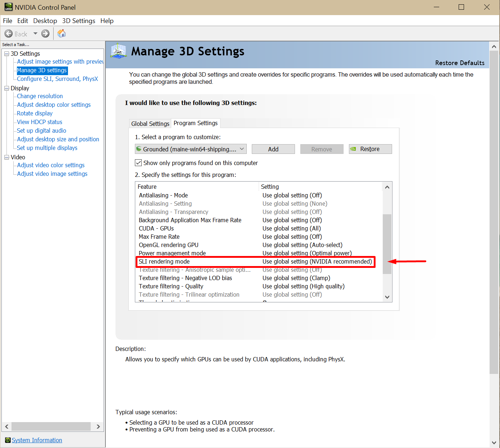This screenshot has width=500, height=448.
Task: Click the Manage 3D Settings header icon
Action: pos(118,51)
